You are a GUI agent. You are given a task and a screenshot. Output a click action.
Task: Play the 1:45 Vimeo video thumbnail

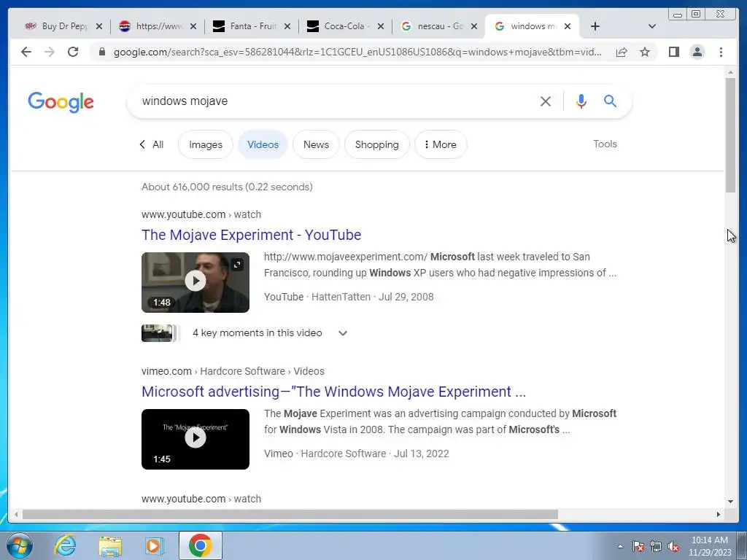[196, 438]
